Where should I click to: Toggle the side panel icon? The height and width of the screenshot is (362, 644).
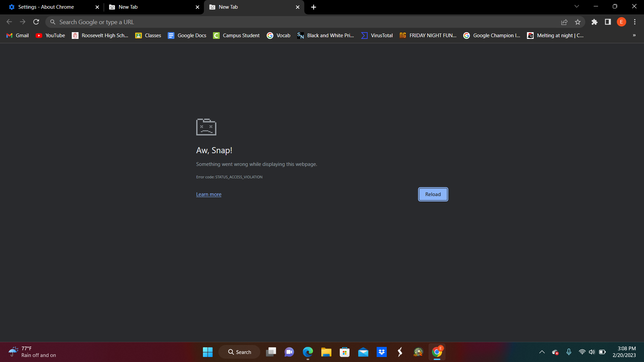pos(608,22)
